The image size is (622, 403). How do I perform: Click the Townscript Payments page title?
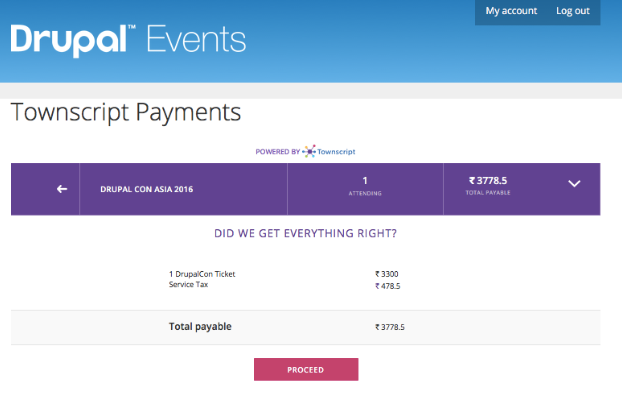(126, 112)
